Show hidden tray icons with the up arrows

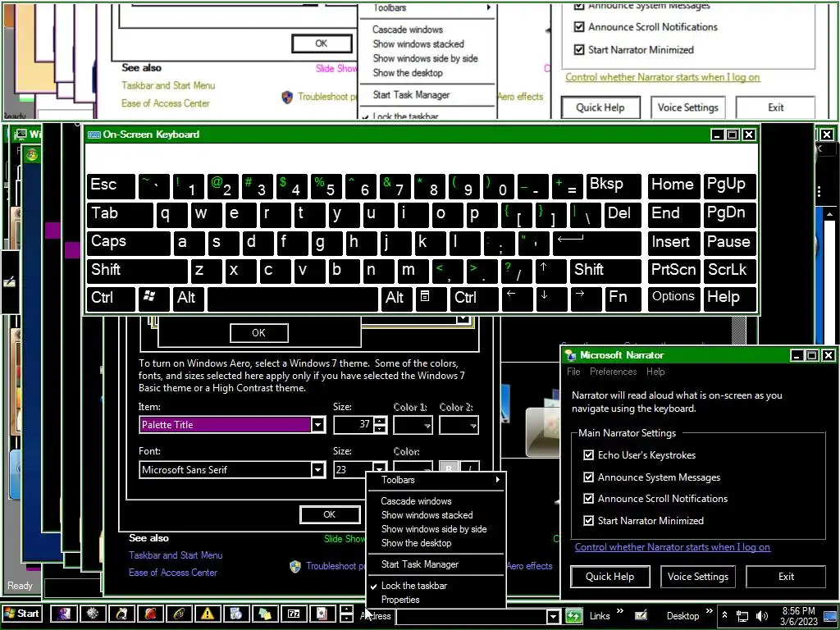[724, 615]
